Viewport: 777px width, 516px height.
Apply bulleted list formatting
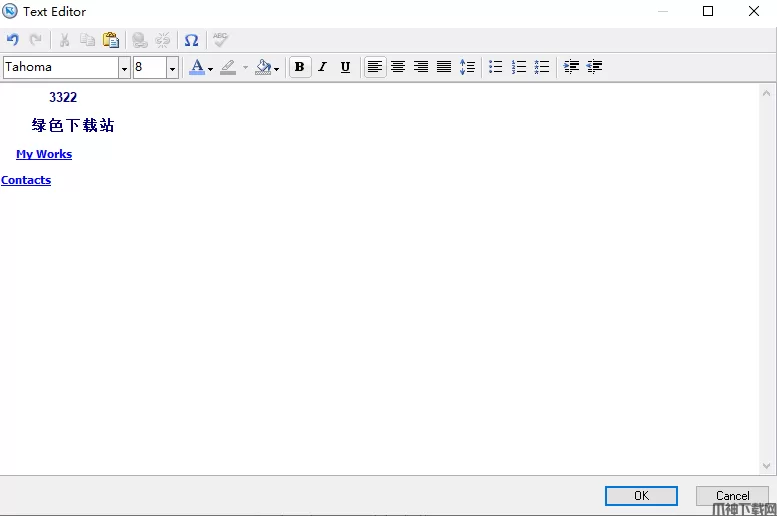click(495, 67)
